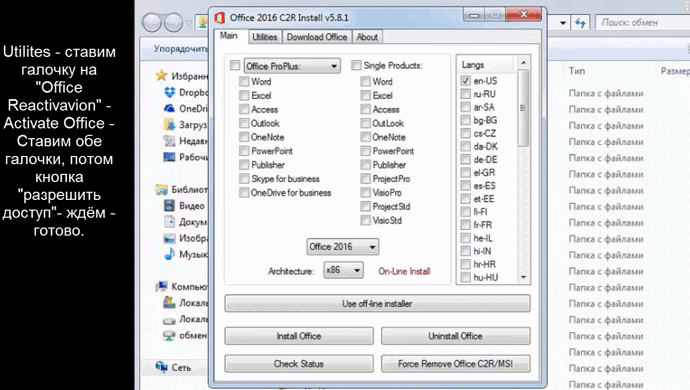Click the Network (Сеть) icon in Explorer

tap(161, 367)
